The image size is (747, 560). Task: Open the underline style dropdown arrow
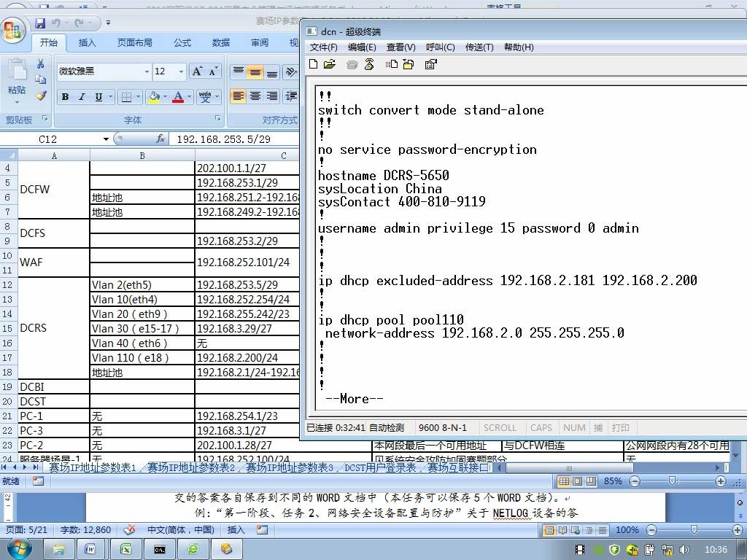[110, 97]
